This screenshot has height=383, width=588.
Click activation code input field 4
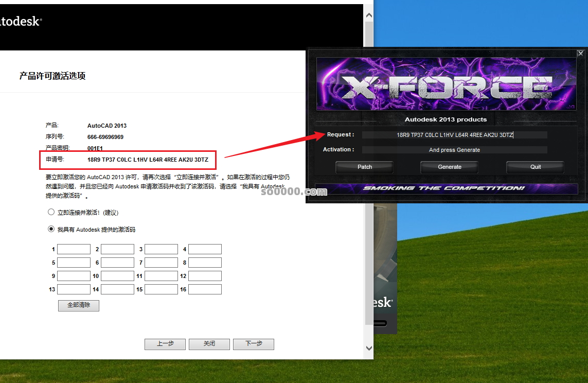pyautogui.click(x=205, y=249)
